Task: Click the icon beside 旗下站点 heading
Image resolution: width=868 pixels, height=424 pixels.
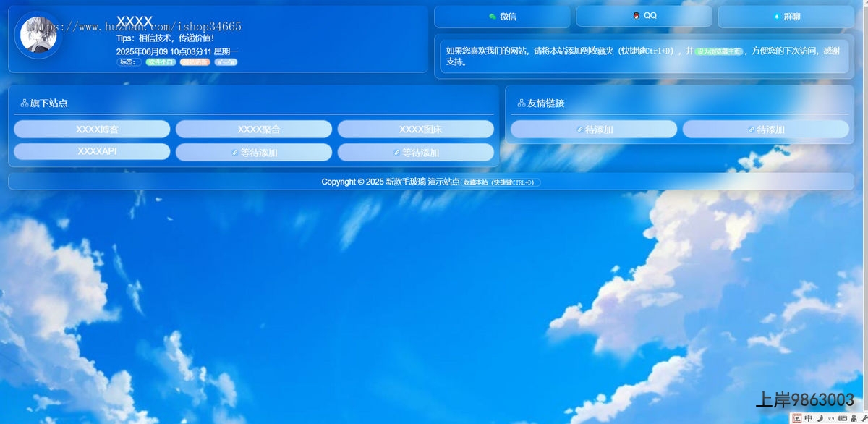Action: coord(24,103)
